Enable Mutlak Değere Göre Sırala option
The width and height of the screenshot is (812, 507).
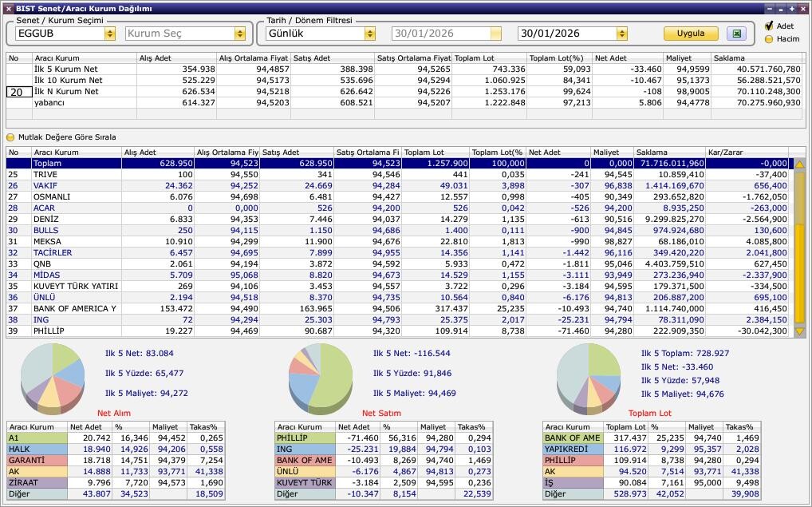pos(11,137)
